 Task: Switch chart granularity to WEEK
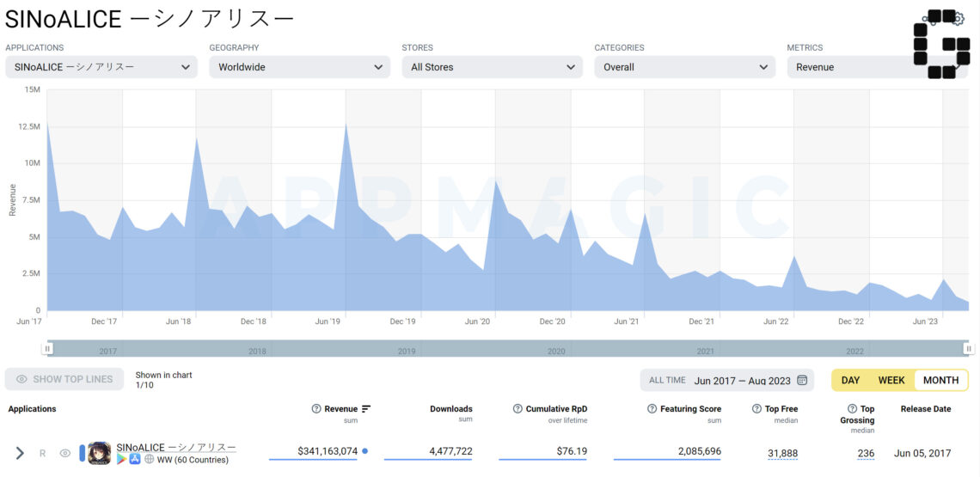click(891, 380)
